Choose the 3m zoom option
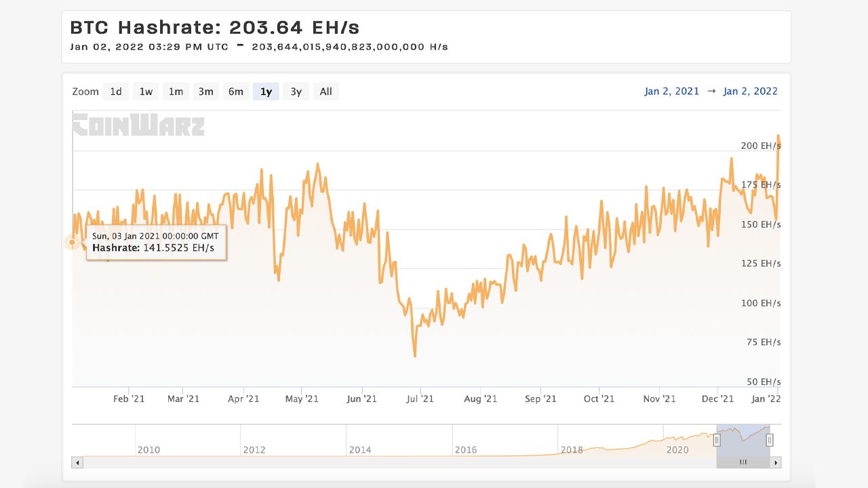Image resolution: width=868 pixels, height=488 pixels. coord(205,91)
